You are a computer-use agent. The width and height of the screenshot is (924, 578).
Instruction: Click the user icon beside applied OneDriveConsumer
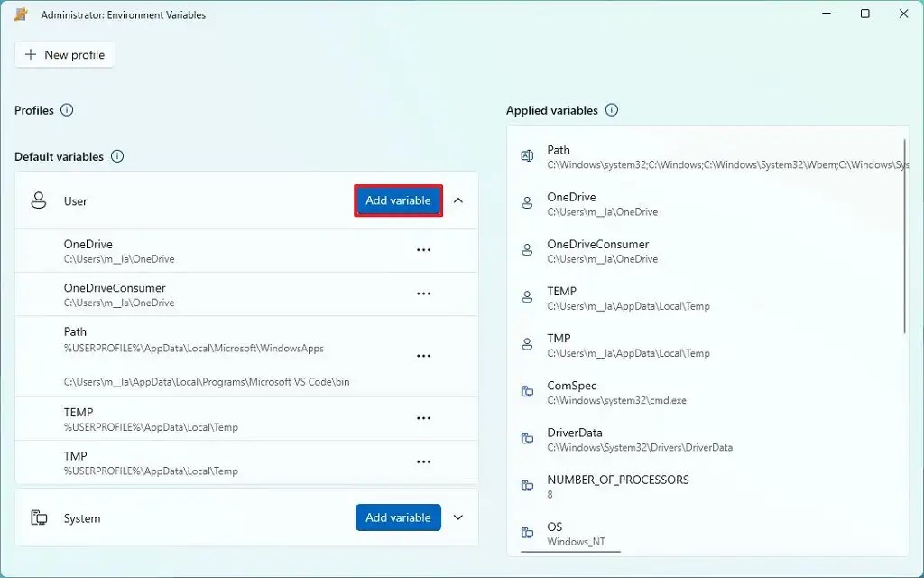pos(527,250)
